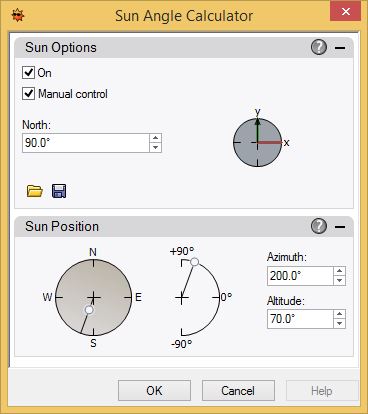
Task: Disable the Manual control checkbox
Action: click(x=28, y=94)
